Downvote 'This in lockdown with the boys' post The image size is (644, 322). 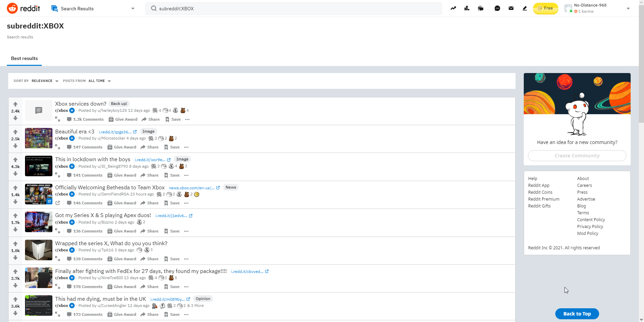pyautogui.click(x=15, y=174)
